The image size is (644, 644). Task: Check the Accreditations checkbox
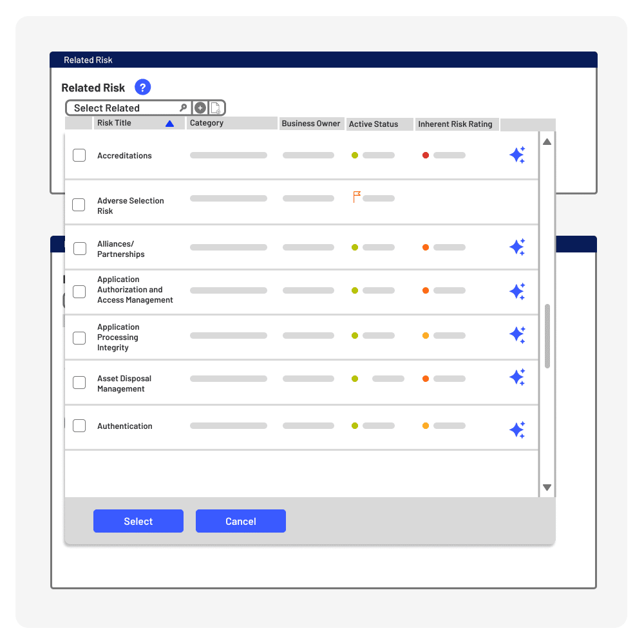[79, 155]
